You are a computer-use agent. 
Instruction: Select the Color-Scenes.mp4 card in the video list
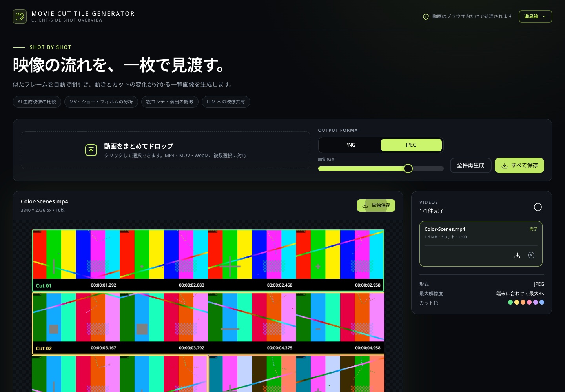pyautogui.click(x=481, y=244)
